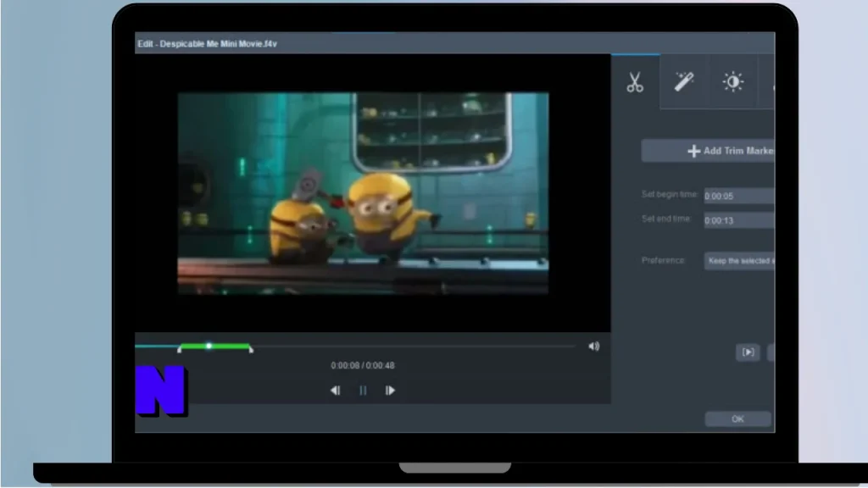Pause the video playback

tap(363, 391)
